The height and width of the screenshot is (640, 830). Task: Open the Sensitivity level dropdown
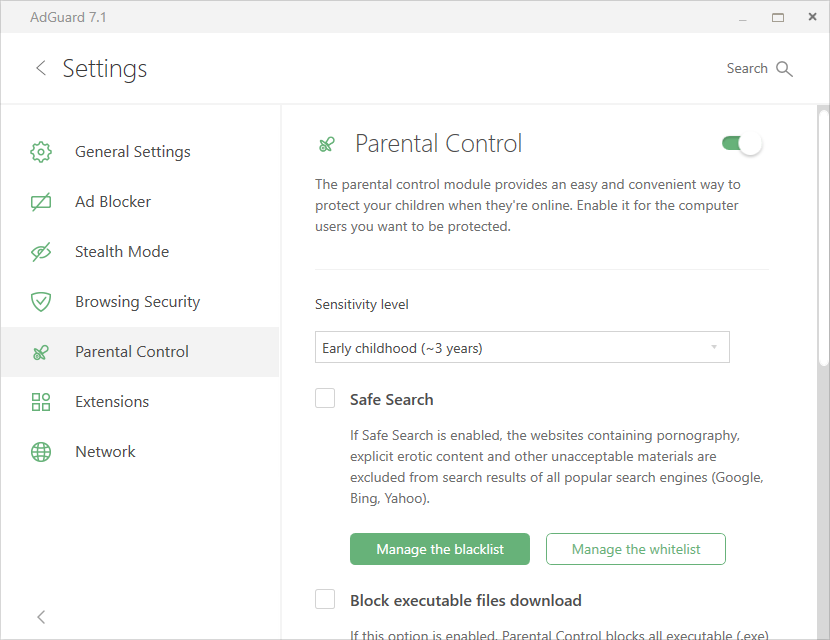coord(522,347)
